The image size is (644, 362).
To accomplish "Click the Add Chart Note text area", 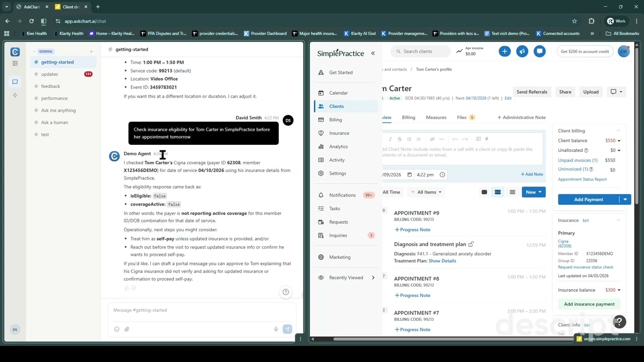I will (462, 152).
